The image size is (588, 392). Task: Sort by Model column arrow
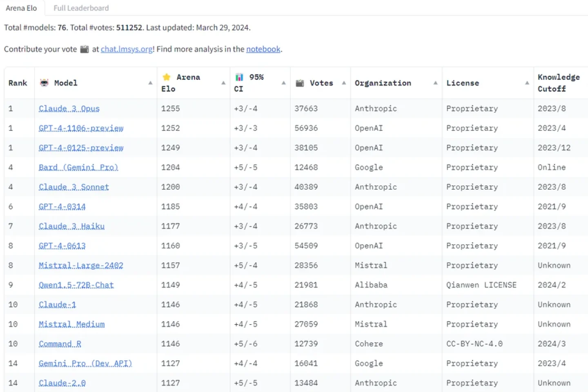(150, 83)
